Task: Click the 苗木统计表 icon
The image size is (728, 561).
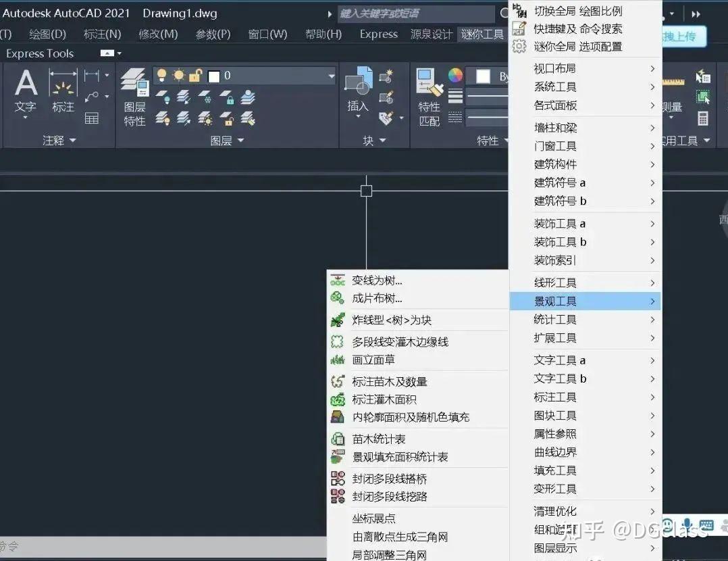Action: click(x=338, y=439)
